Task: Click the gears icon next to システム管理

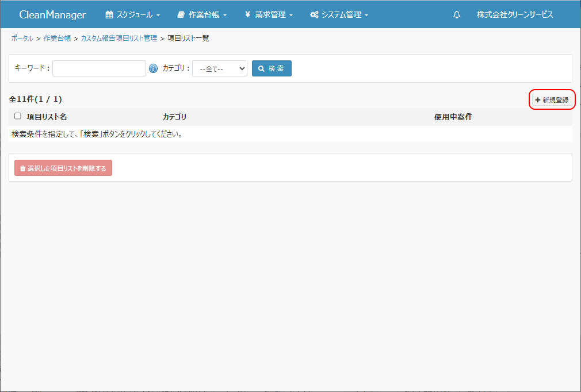Action: 314,15
